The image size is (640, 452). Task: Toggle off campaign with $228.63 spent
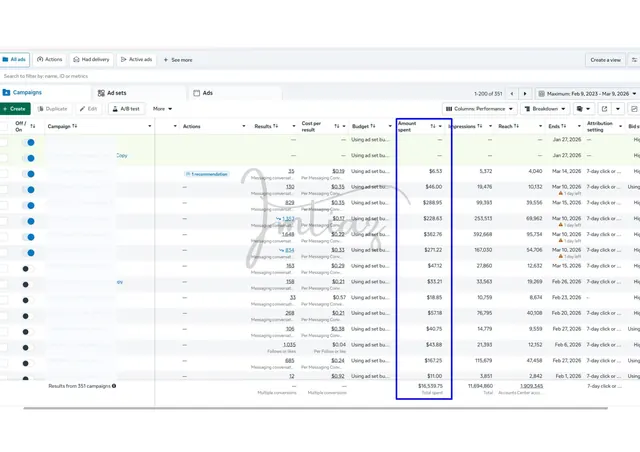tap(28, 221)
